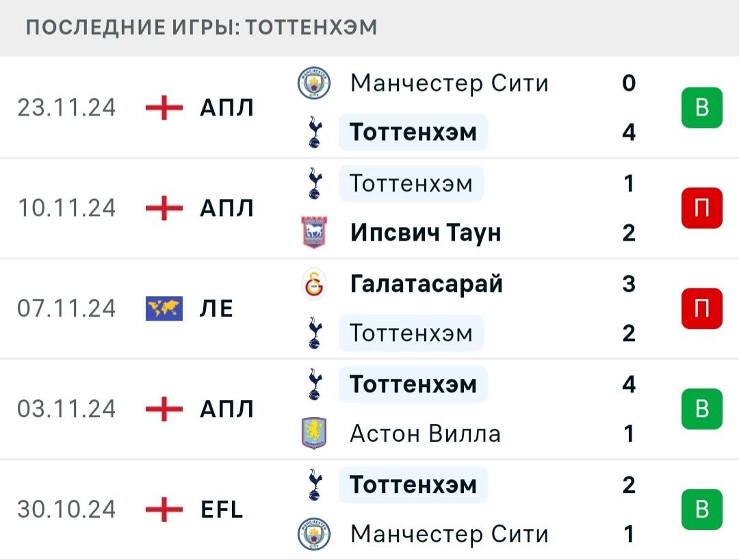Click Manchester City crest in 30.10.24 match
The image size is (739, 560).
pyautogui.click(x=314, y=533)
